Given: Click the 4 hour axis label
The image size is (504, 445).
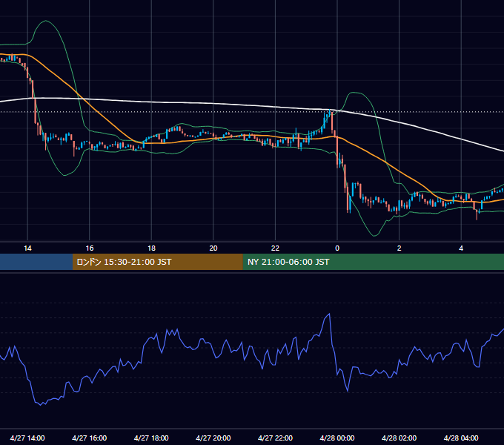Looking at the screenshot, I should pos(461,248).
